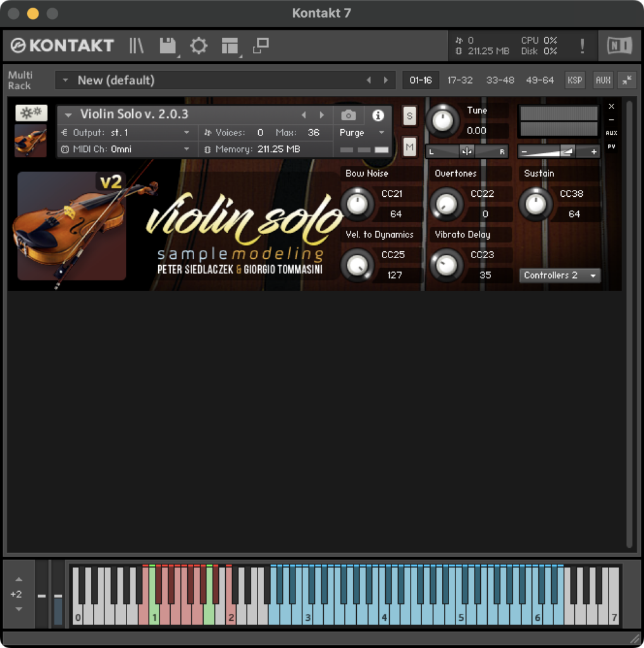Toggle Solo for Violin Solo

point(409,116)
